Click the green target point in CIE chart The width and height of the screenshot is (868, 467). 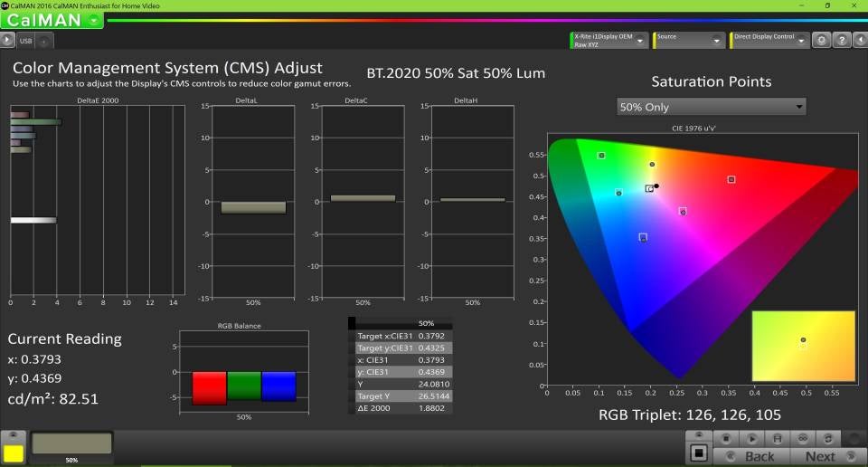coord(601,156)
